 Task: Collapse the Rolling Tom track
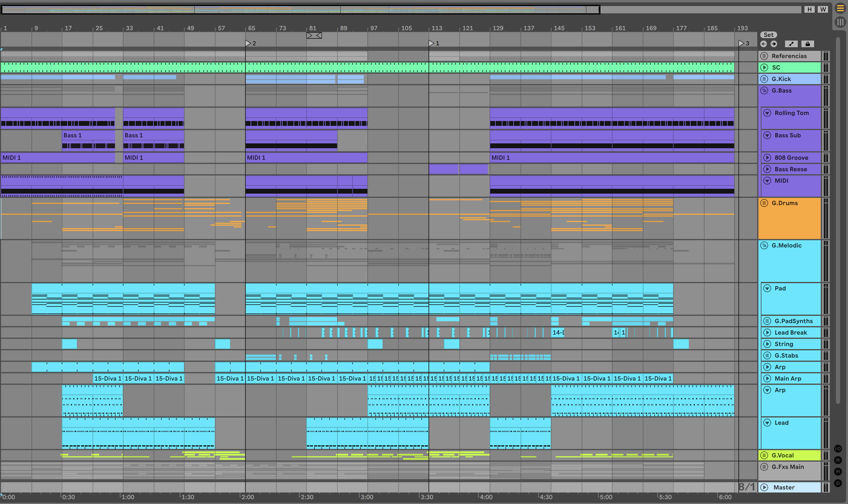point(767,113)
